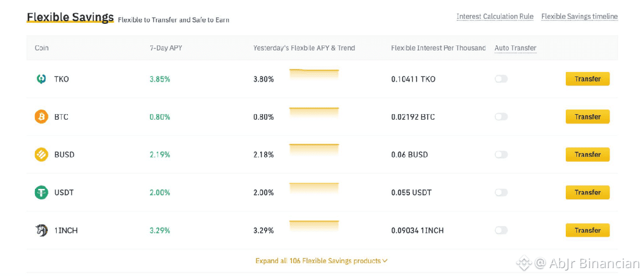644x277 pixels.
Task: Click Transfer in the USDT row
Action: coord(587,192)
